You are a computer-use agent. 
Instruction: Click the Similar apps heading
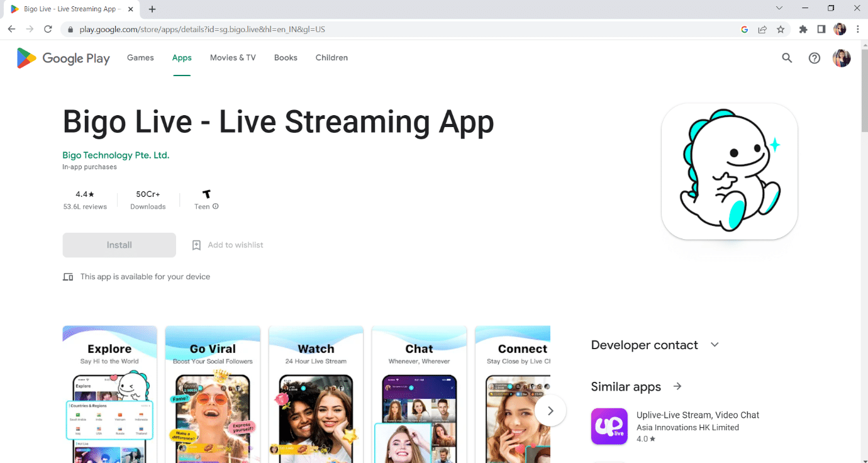pos(626,387)
